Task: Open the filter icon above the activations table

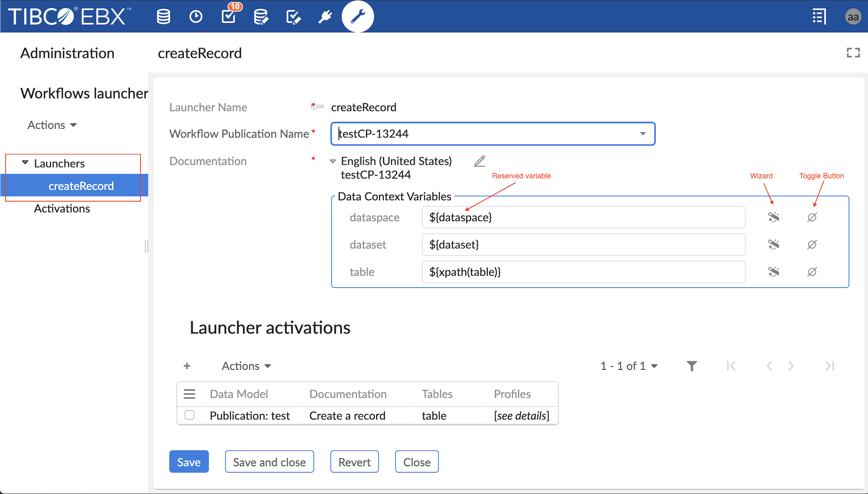Action: click(x=692, y=366)
